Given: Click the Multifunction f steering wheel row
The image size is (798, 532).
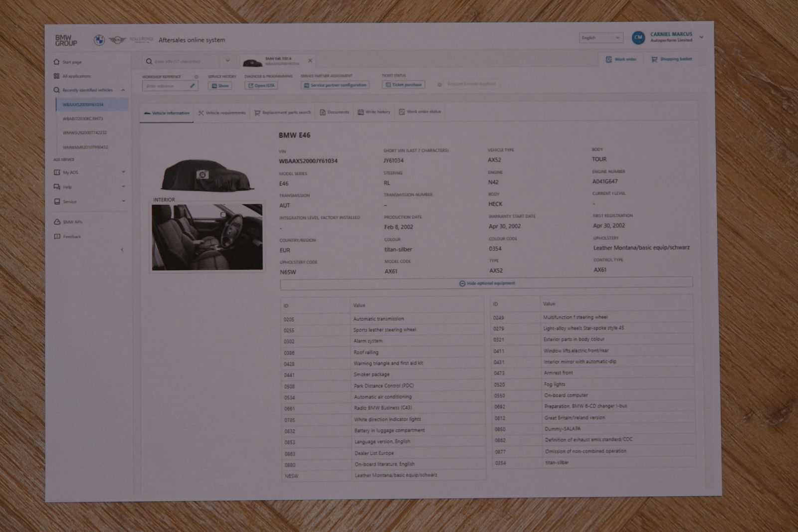Looking at the screenshot, I should [592, 317].
